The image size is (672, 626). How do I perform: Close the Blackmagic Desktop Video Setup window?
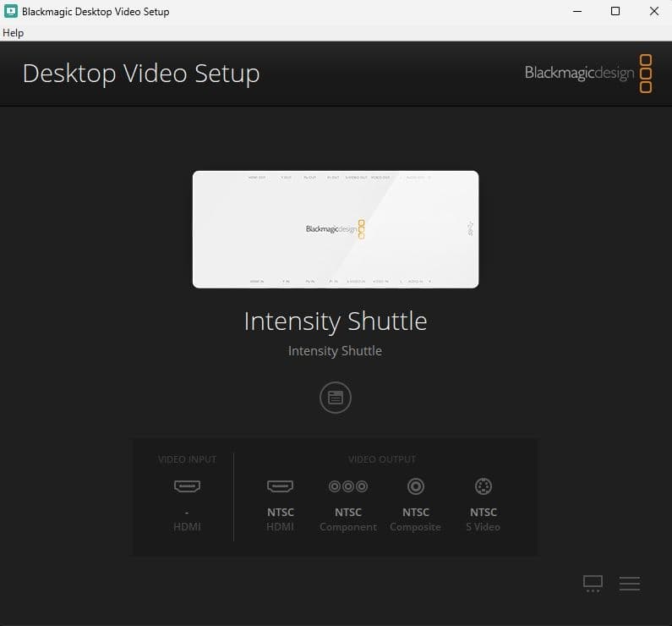pyautogui.click(x=653, y=11)
